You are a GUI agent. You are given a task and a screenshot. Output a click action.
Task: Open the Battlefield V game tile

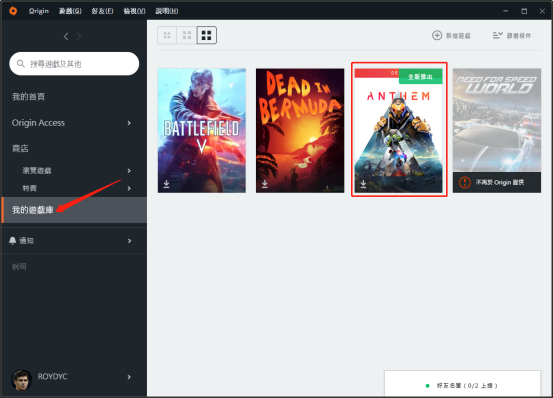[202, 130]
